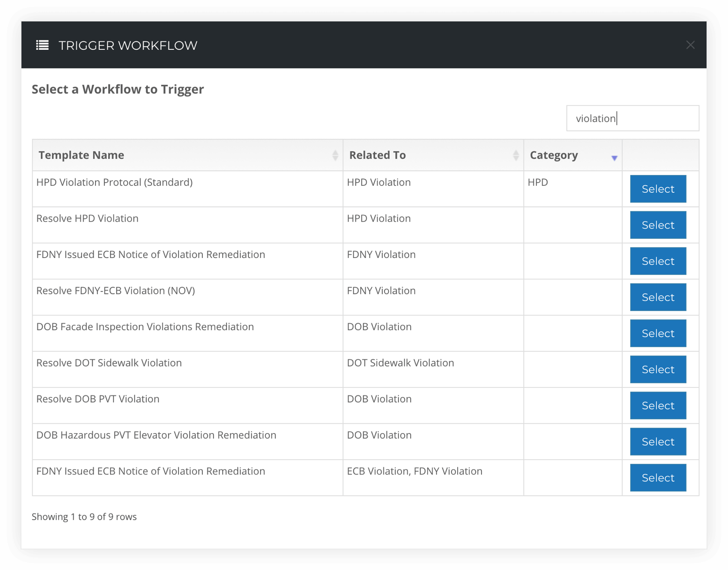Select Resolve FDNY-ECB Violation (NOV) workflow

[x=658, y=297]
